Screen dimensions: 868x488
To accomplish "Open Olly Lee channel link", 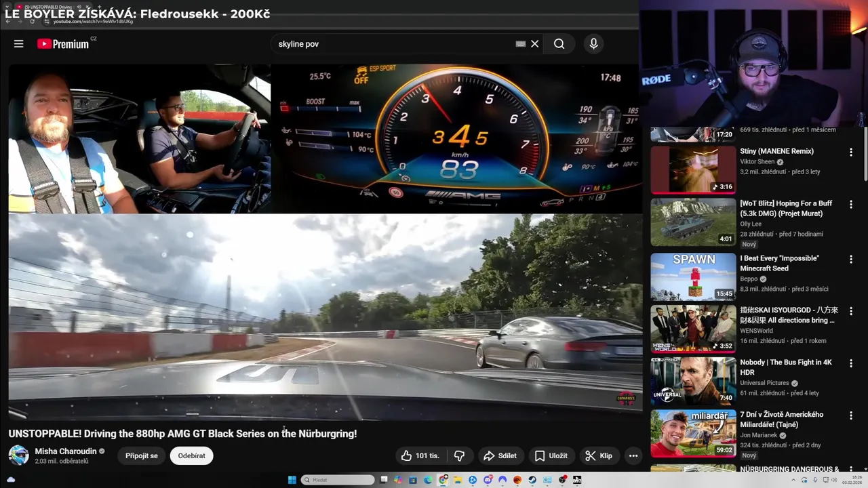I will (x=751, y=224).
